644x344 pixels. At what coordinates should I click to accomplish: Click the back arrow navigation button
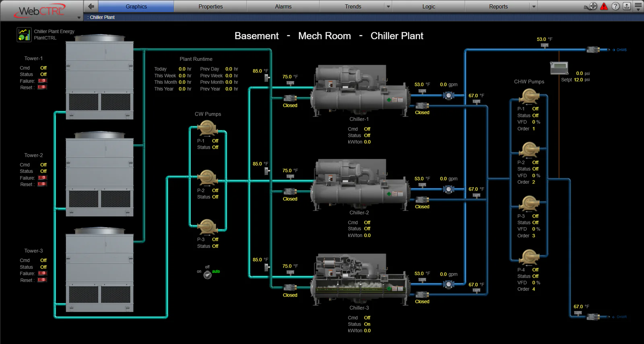(x=91, y=6)
